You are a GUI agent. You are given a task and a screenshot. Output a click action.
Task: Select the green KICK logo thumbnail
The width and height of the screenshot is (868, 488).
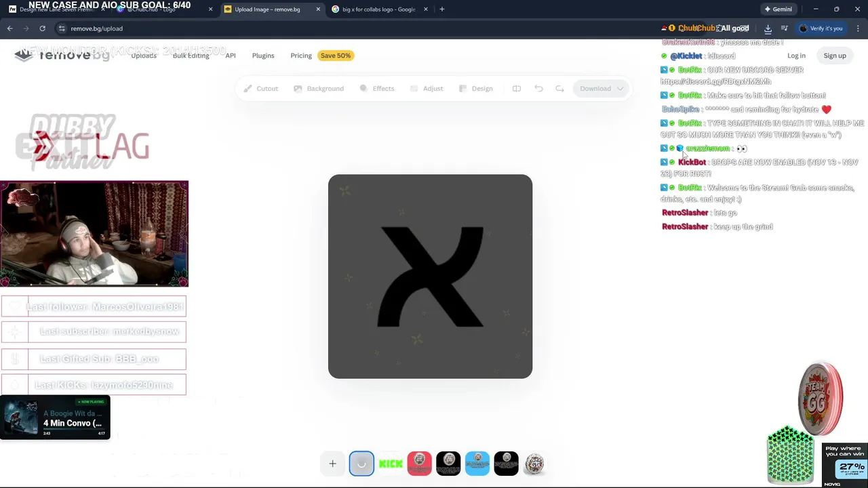tap(391, 464)
